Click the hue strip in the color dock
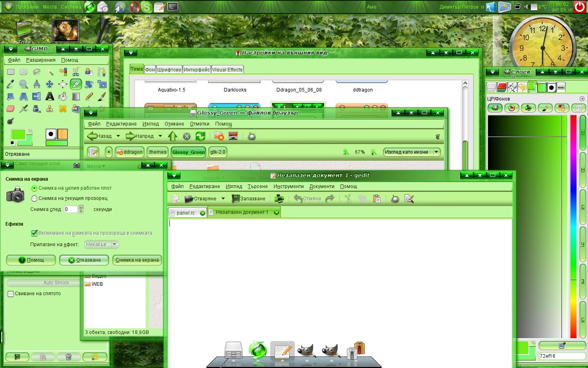 click(x=573, y=227)
